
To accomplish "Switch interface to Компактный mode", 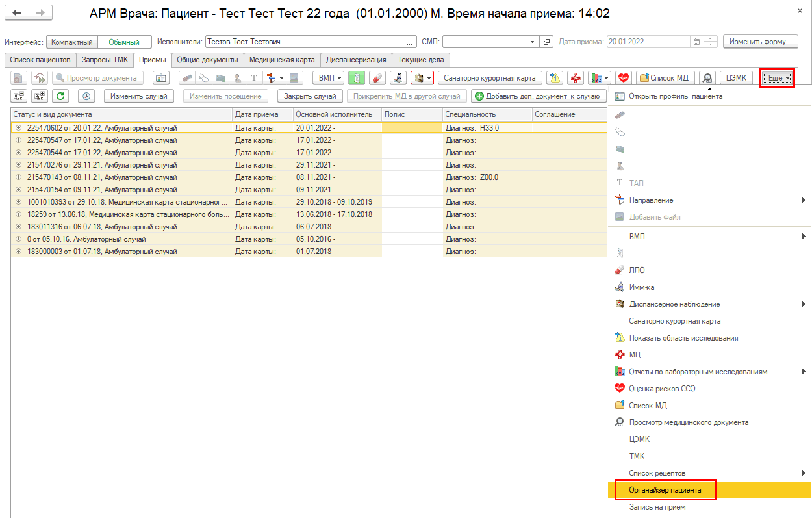I will (71, 42).
